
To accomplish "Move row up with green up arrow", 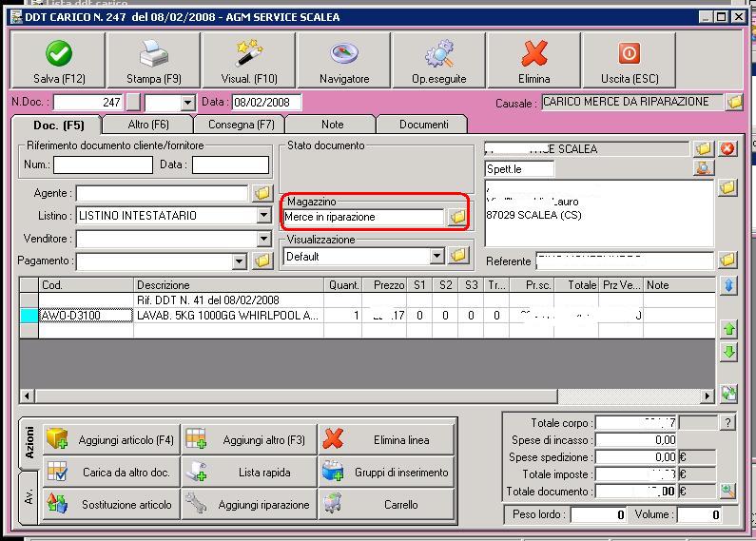I will point(729,329).
